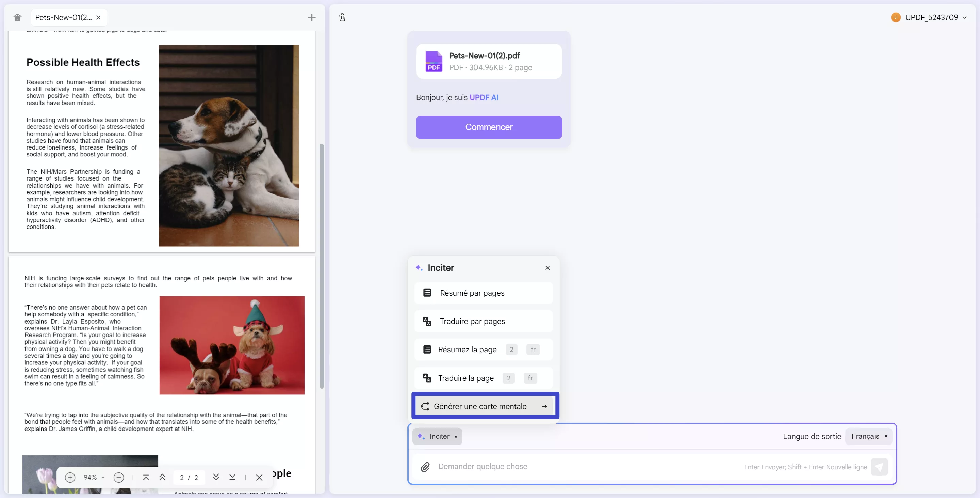This screenshot has height=498, width=980.
Task: Click the paperclip attachment icon
Action: tap(425, 467)
